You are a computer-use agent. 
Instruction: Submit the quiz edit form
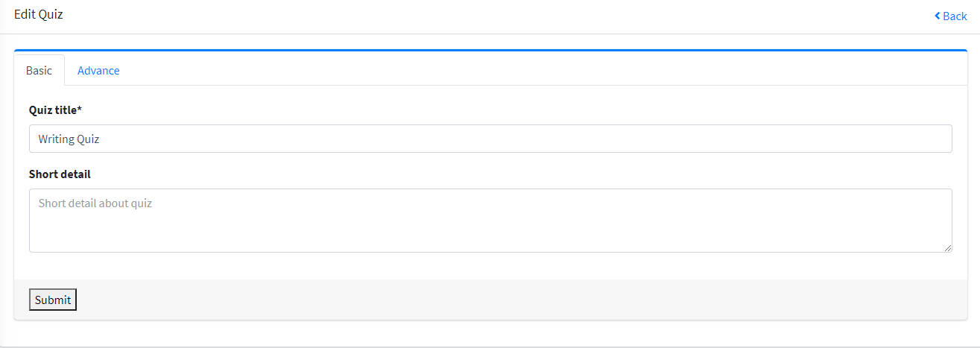[x=53, y=300]
